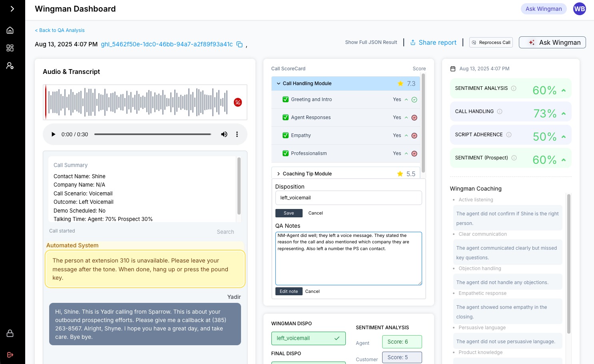This screenshot has height=364, width=594.
Task: Toggle the Empathy checkbox
Action: pos(285,135)
